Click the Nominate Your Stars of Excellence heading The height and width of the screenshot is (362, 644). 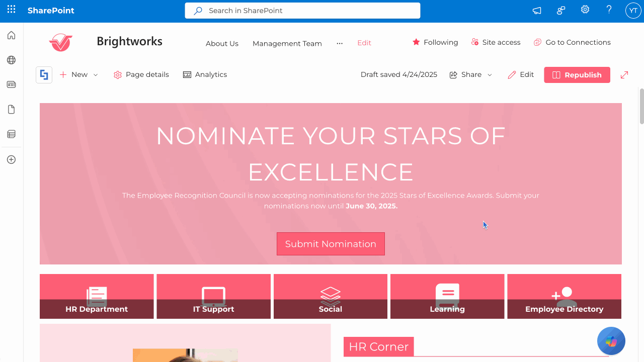(x=331, y=154)
